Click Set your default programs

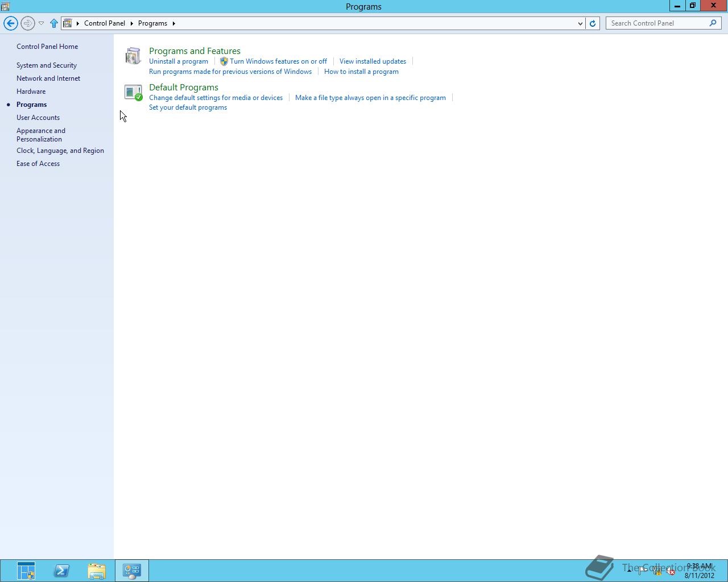[x=188, y=107]
